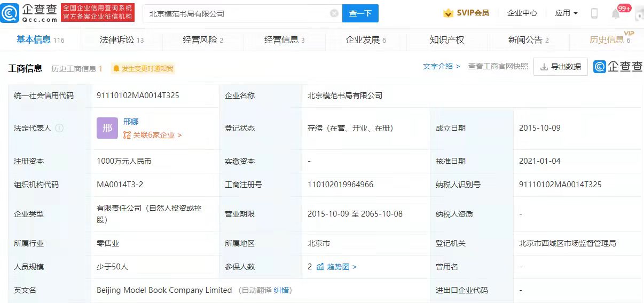Select company name 北京模范书局有限公司 in table
Screen dimensions: 644x303
[x=345, y=95]
